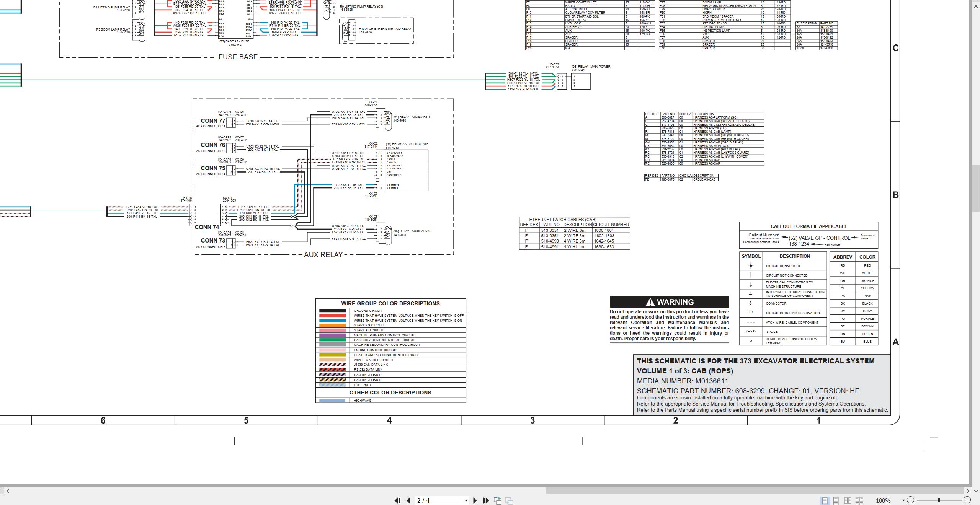Click the VOLUME 1 of 3: CAB (ROPS) line
Screen dimensions: 980x505
(685, 371)
